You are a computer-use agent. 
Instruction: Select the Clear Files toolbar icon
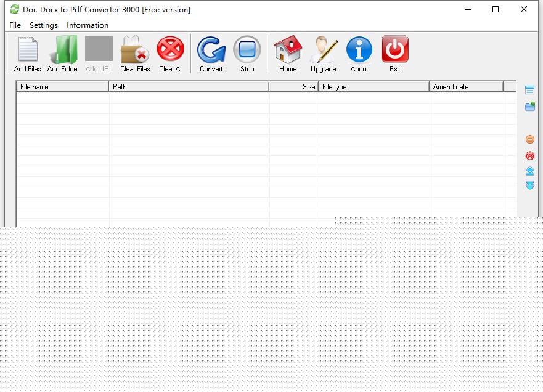click(134, 52)
